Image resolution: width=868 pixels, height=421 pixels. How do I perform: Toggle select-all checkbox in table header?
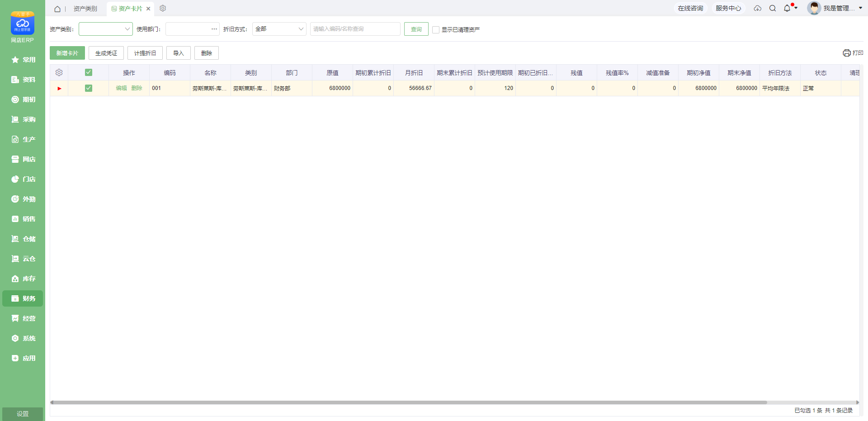(x=89, y=72)
